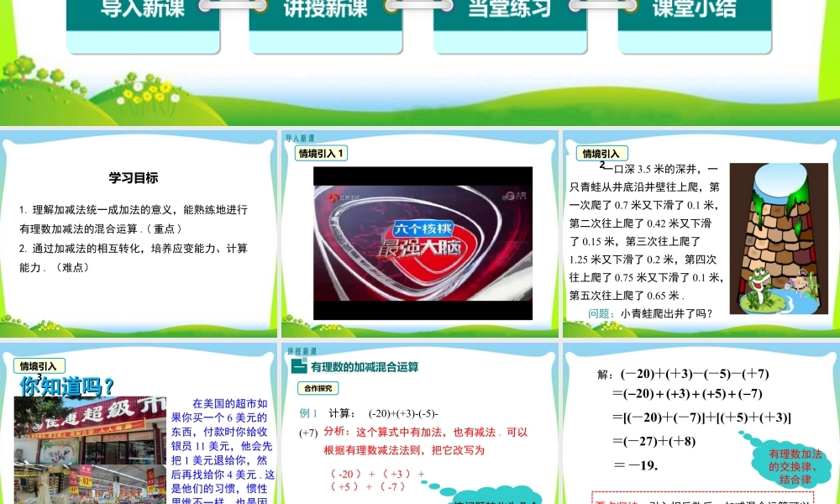
Task: Play the 最强大脑 video clip
Action: click(x=423, y=243)
